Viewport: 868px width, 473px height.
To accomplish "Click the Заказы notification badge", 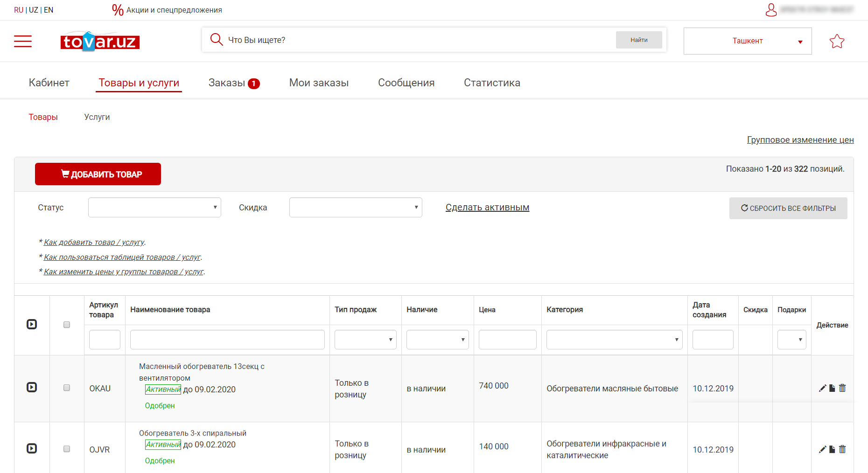I will [x=253, y=83].
